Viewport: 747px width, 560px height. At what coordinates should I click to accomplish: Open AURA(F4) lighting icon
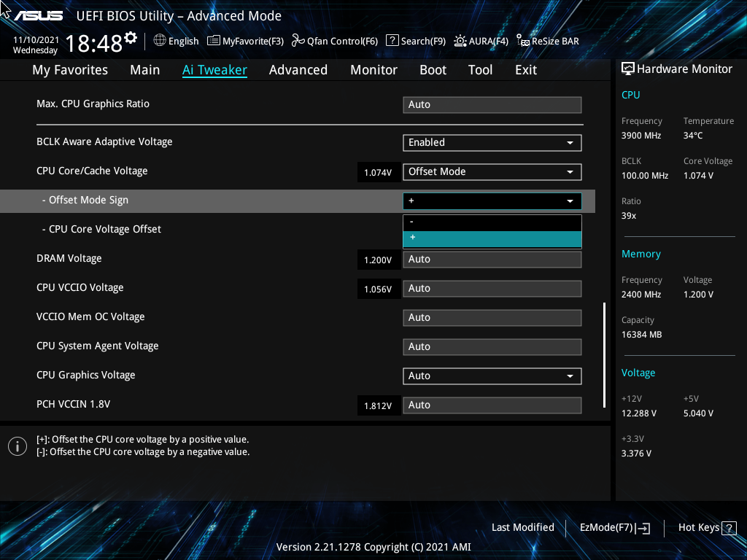click(460, 41)
